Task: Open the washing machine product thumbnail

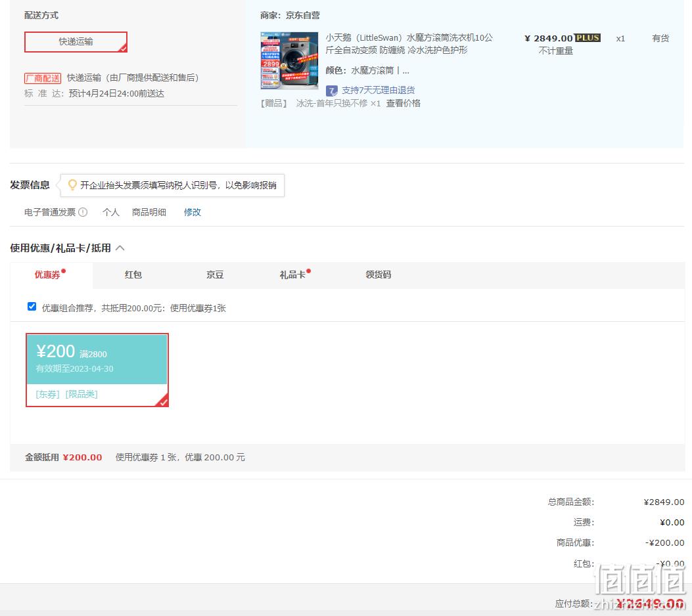Action: pyautogui.click(x=289, y=60)
